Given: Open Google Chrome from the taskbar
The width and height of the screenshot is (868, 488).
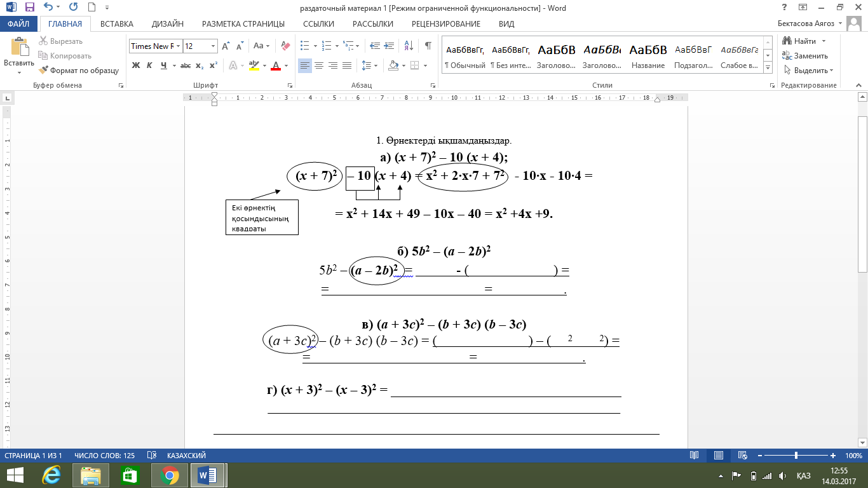Looking at the screenshot, I should coord(169,475).
